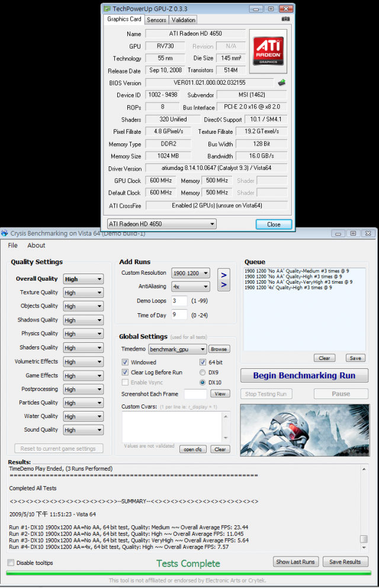
Task: Click the Crysis nanosuit artwork thumbnail
Action: click(305, 430)
